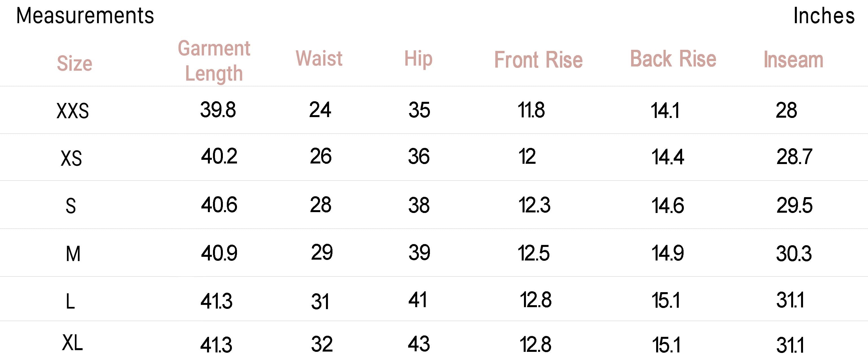The image size is (868, 364).
Task: Click the Measurements title text
Action: [x=85, y=16]
